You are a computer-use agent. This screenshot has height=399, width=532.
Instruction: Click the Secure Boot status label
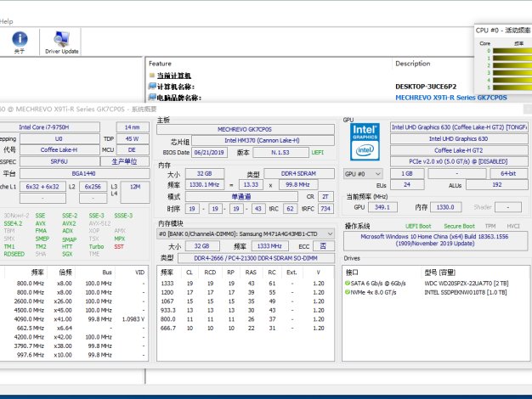point(460,226)
